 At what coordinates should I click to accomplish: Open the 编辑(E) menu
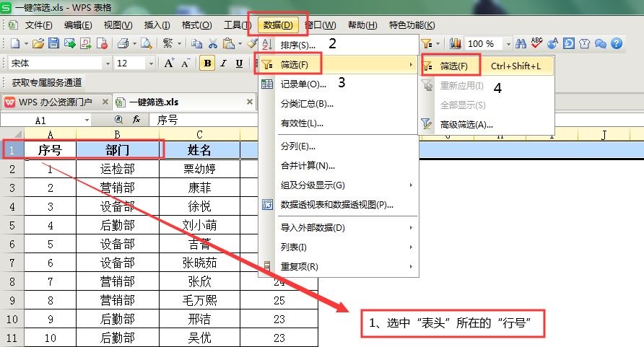click(78, 25)
